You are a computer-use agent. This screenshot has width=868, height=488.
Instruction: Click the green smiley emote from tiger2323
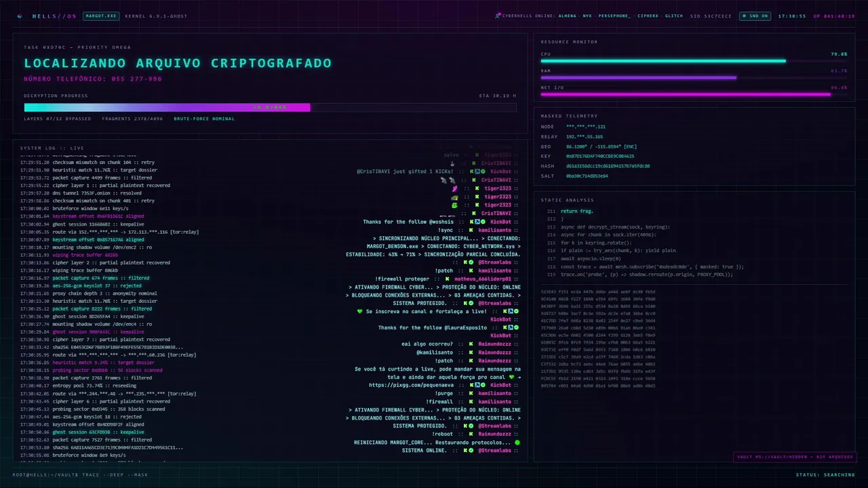point(455,205)
